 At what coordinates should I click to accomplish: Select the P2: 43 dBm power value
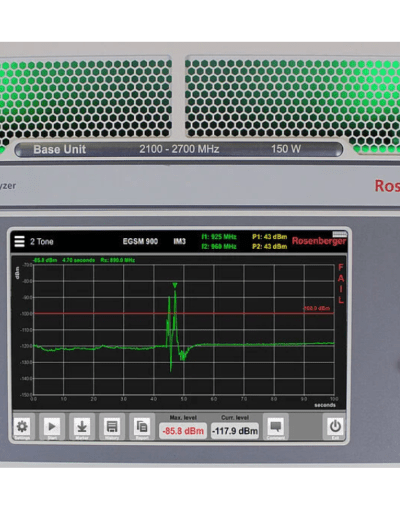tap(270, 246)
